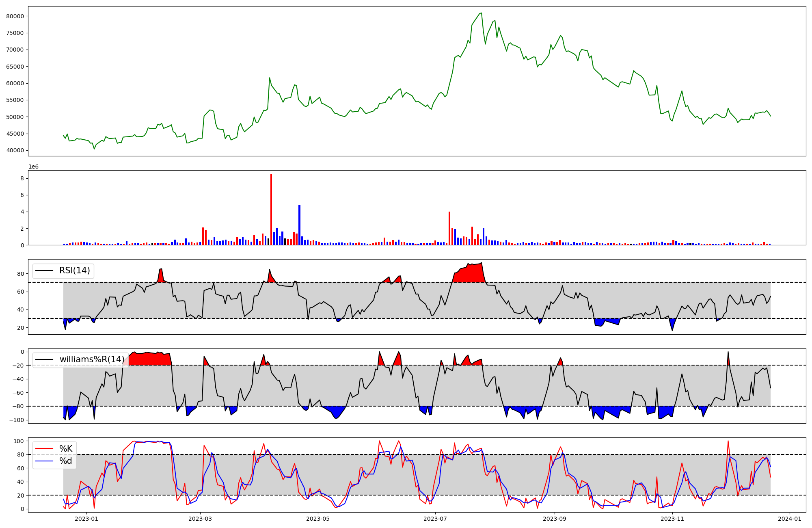Click the tallest blue volume bar
The image size is (812, 528).
(299, 225)
